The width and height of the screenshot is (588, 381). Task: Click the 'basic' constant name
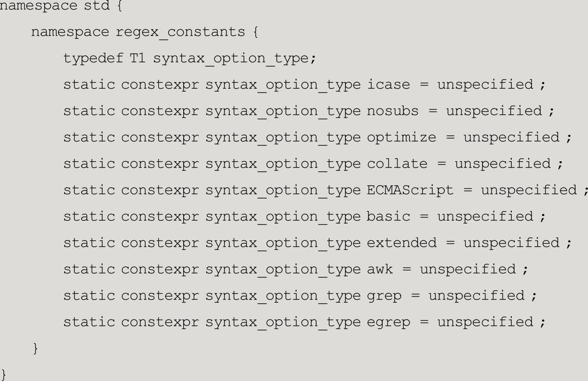pyautogui.click(x=388, y=216)
